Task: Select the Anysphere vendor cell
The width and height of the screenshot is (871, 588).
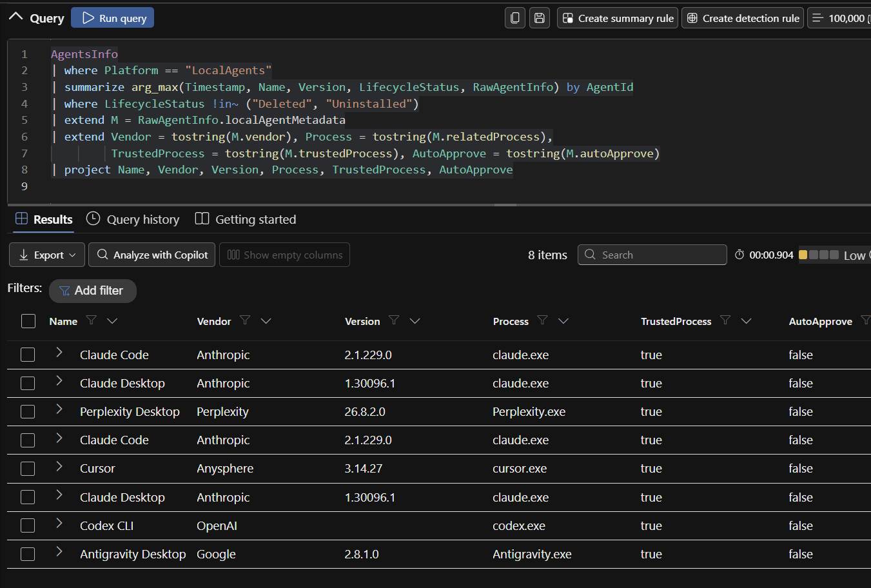Action: 225,469
